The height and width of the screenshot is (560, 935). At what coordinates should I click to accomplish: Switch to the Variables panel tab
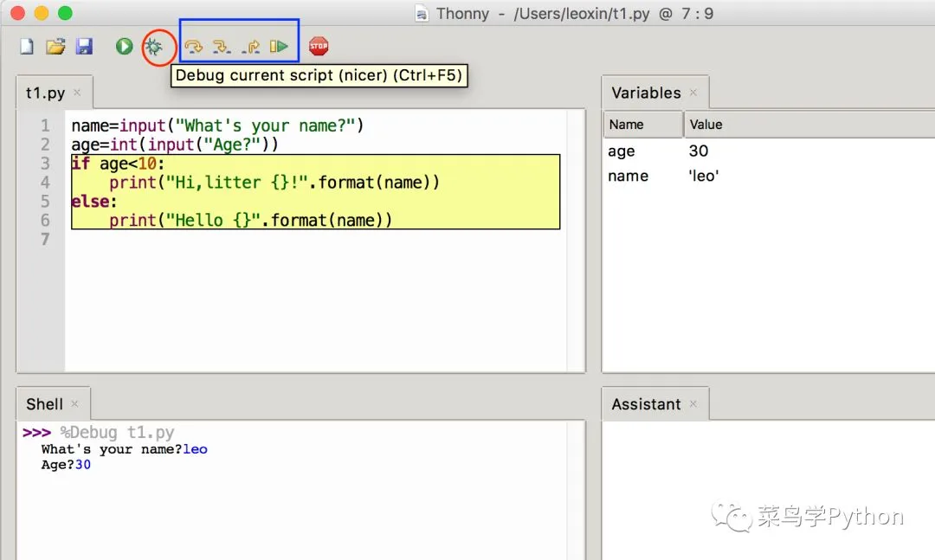[646, 93]
